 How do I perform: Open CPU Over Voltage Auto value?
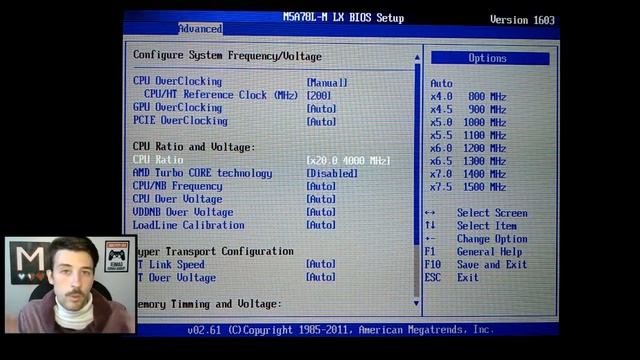click(321, 199)
